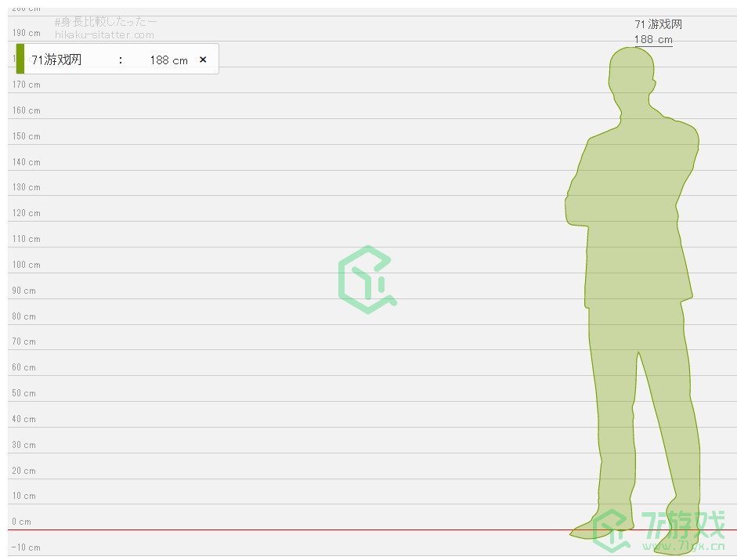Click the green color swatch on the legend card
Screen dimensions: 737x560
tap(20, 59)
